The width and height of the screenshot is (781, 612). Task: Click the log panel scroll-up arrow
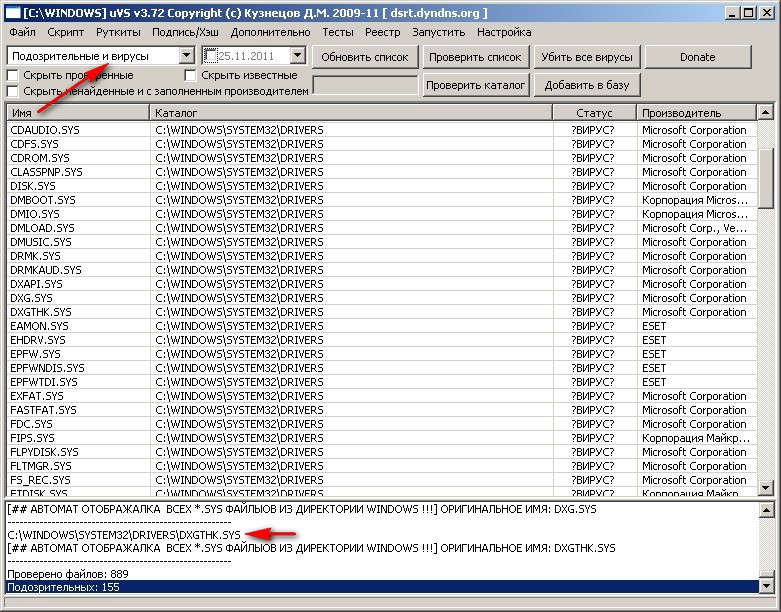click(767, 510)
